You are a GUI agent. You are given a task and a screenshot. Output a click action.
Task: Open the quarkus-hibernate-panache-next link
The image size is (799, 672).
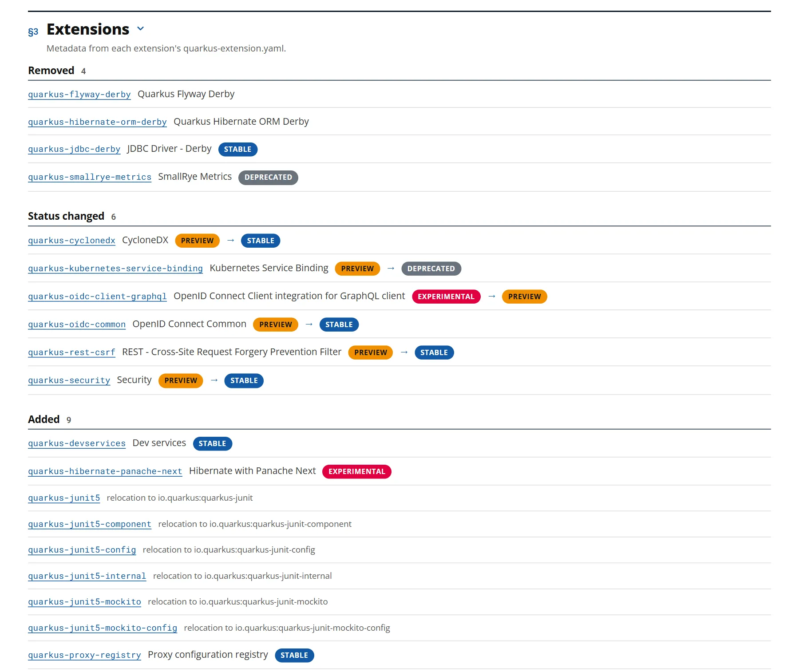click(x=105, y=471)
